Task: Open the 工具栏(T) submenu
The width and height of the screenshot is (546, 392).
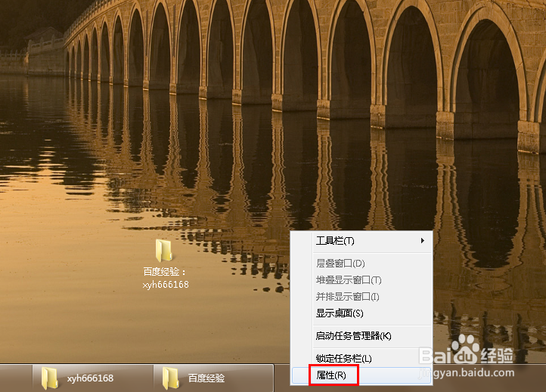Action: click(x=361, y=241)
